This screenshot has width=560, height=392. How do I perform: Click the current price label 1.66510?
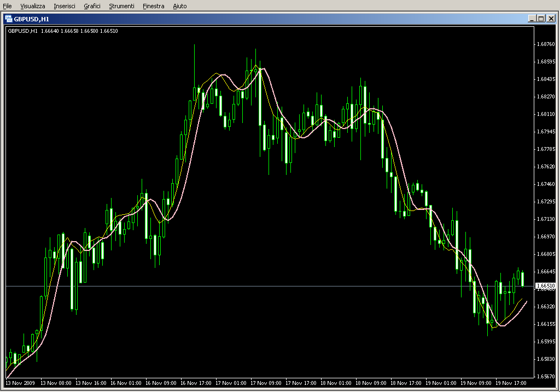click(546, 286)
